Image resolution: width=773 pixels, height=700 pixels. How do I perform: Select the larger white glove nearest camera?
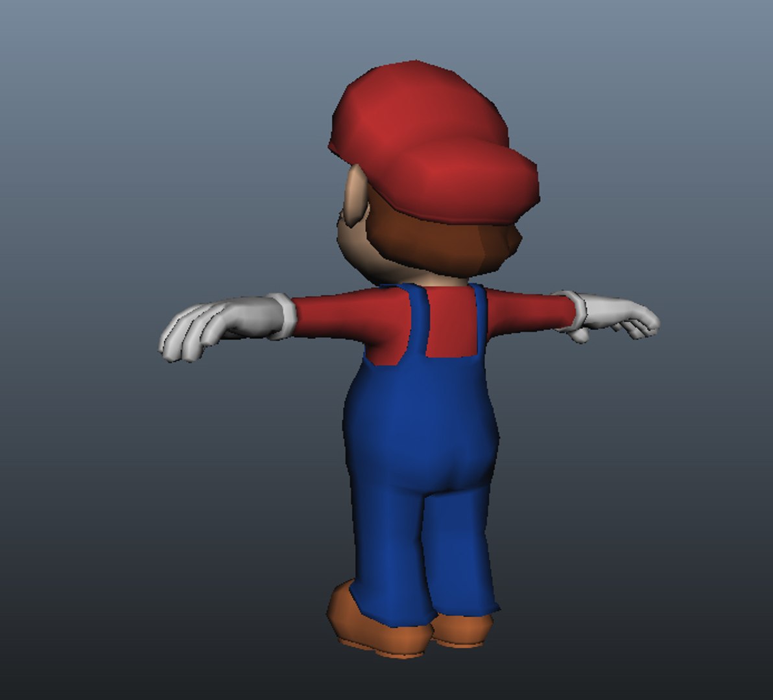(x=227, y=327)
